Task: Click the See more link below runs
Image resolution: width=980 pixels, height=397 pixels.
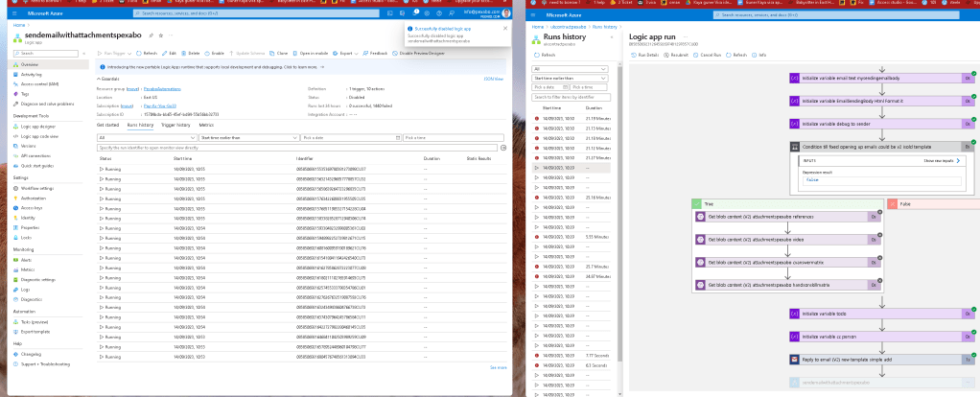Action: click(x=498, y=367)
